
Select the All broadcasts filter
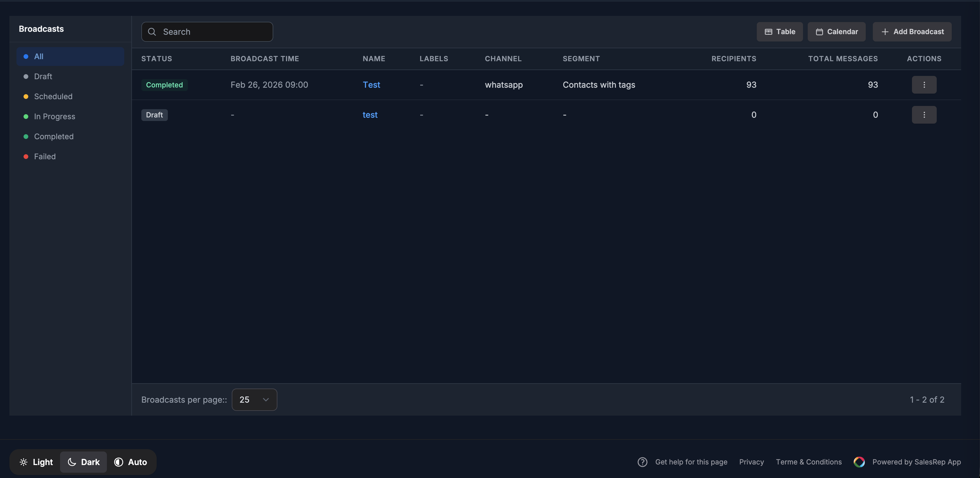(70, 56)
